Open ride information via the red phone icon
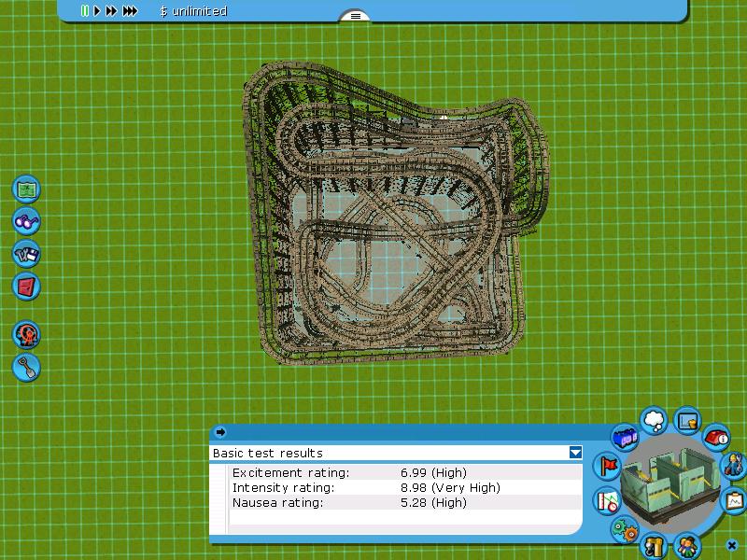Image resolution: width=747 pixels, height=560 pixels. pyautogui.click(x=716, y=437)
